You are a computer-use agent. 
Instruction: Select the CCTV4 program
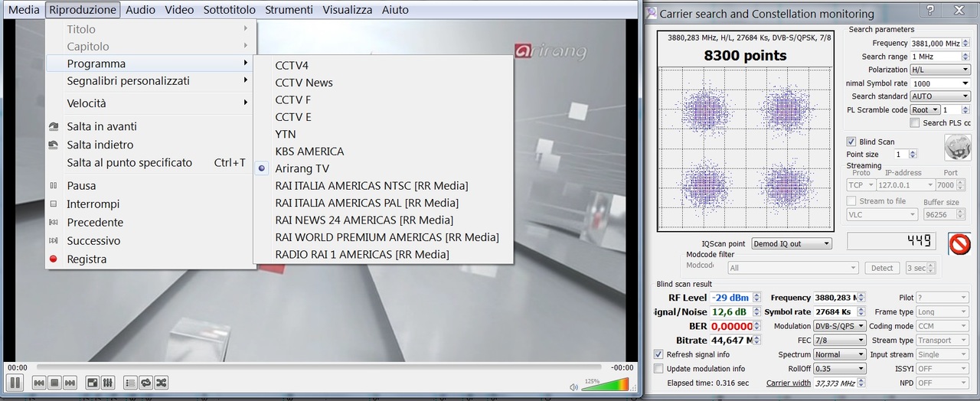[x=383, y=65]
